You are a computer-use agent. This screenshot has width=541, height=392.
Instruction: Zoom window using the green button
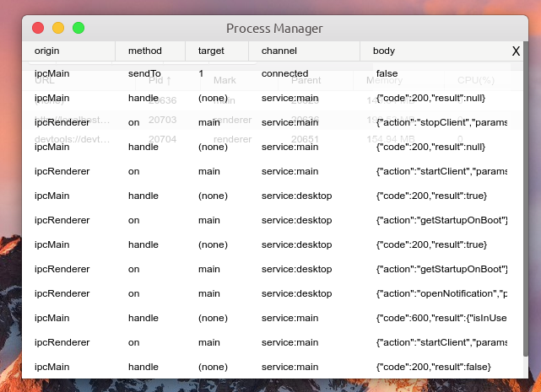pyautogui.click(x=78, y=28)
